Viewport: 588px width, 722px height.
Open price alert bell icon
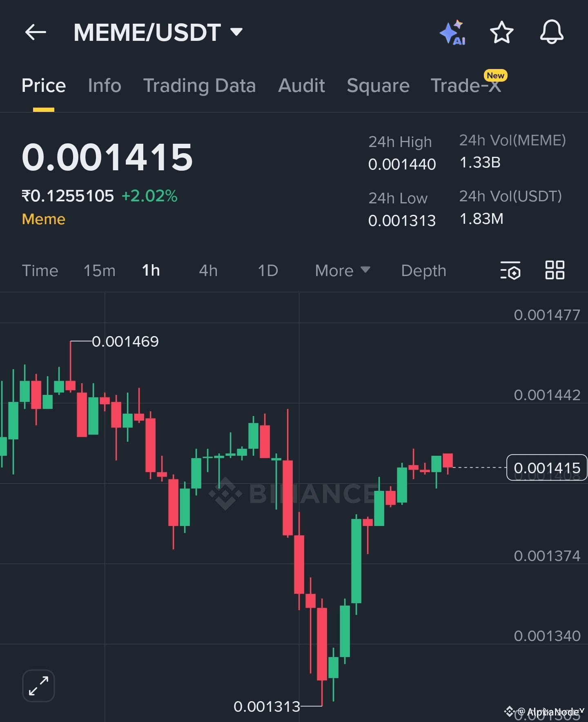(552, 32)
